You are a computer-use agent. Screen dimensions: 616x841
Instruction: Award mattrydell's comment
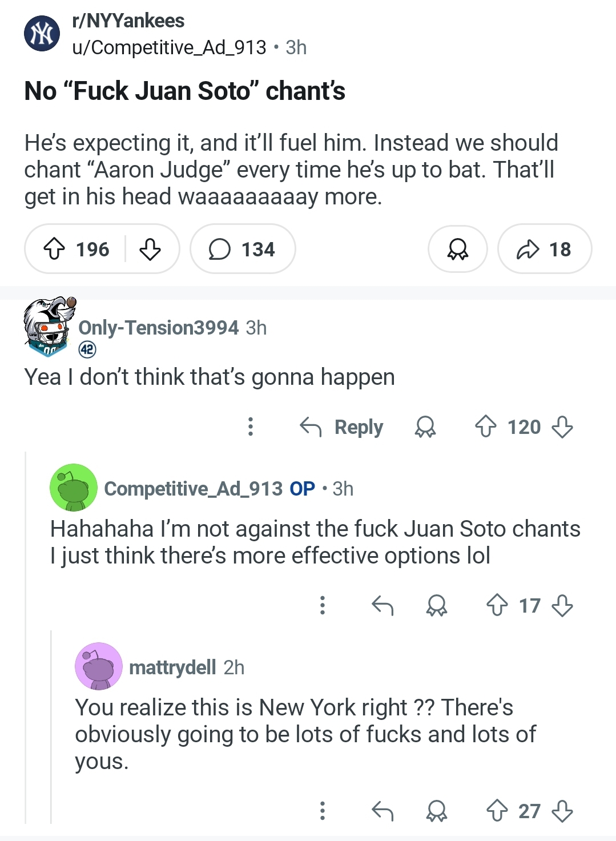(437, 811)
